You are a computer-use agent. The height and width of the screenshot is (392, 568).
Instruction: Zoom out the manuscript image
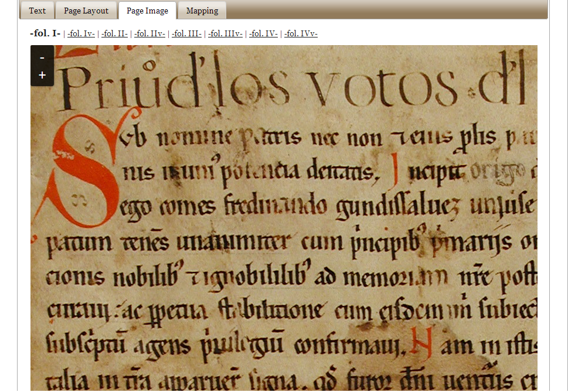click(x=42, y=57)
